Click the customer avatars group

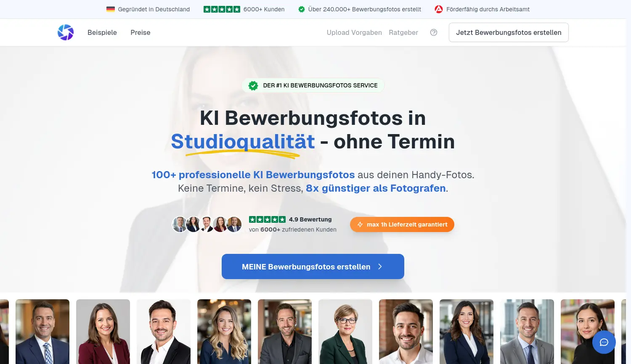pyautogui.click(x=207, y=224)
